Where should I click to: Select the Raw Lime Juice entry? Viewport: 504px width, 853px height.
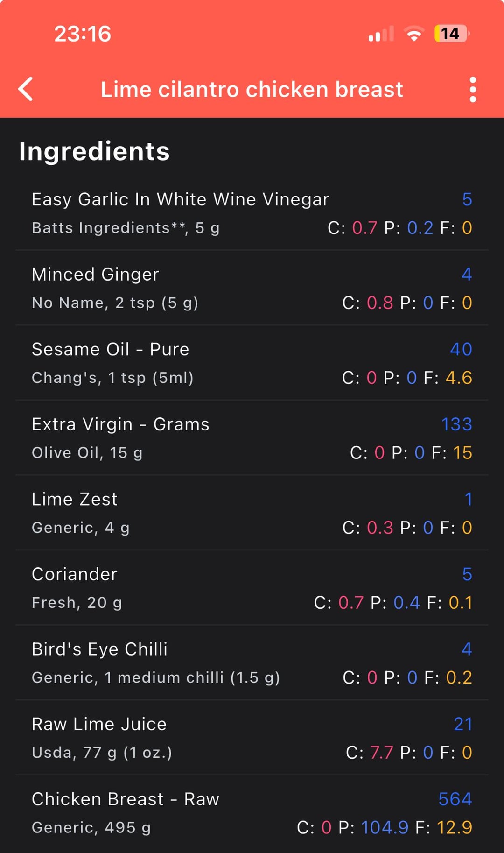click(99, 724)
